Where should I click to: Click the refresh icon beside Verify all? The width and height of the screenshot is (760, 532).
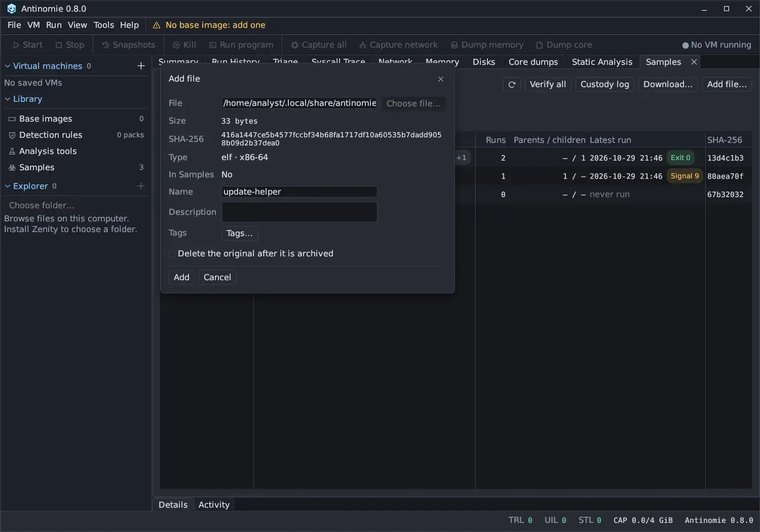click(x=512, y=85)
